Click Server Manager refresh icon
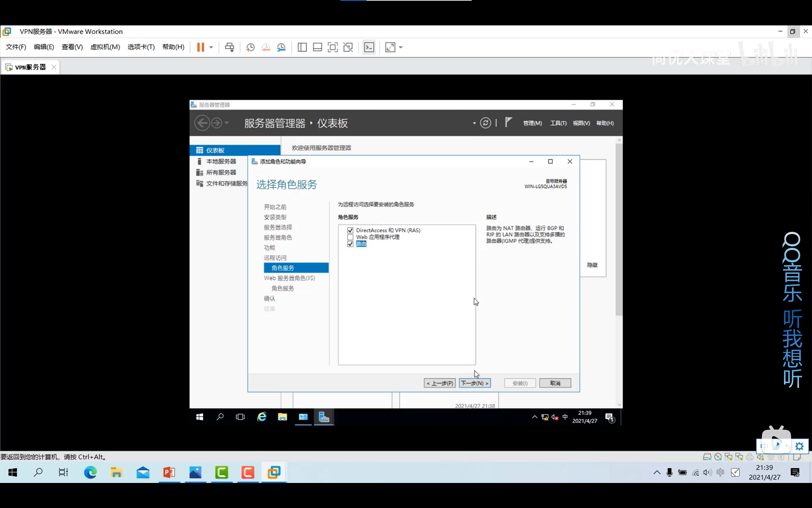 click(x=485, y=123)
